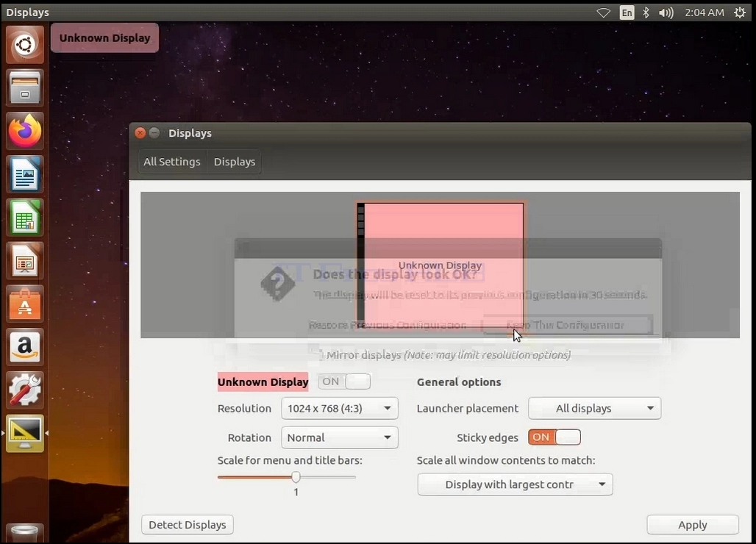This screenshot has height=544, width=756.
Task: Open the Files manager from the launcher
Action: coord(25,88)
